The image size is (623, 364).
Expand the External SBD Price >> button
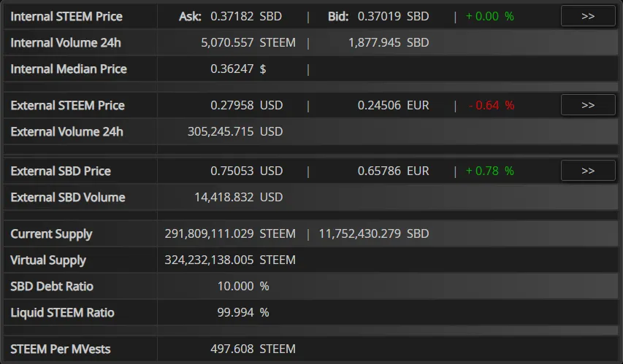[x=588, y=171]
